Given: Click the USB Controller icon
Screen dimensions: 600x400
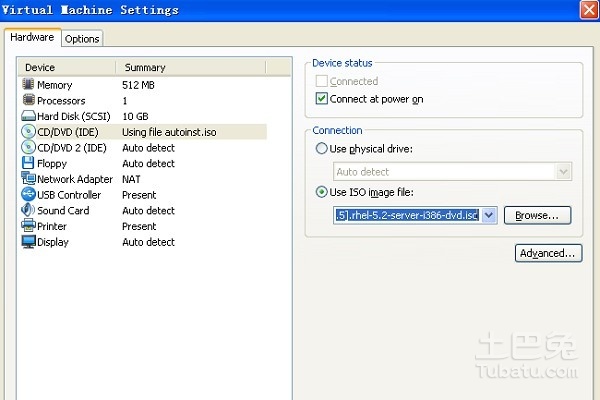Looking at the screenshot, I should (28, 195).
